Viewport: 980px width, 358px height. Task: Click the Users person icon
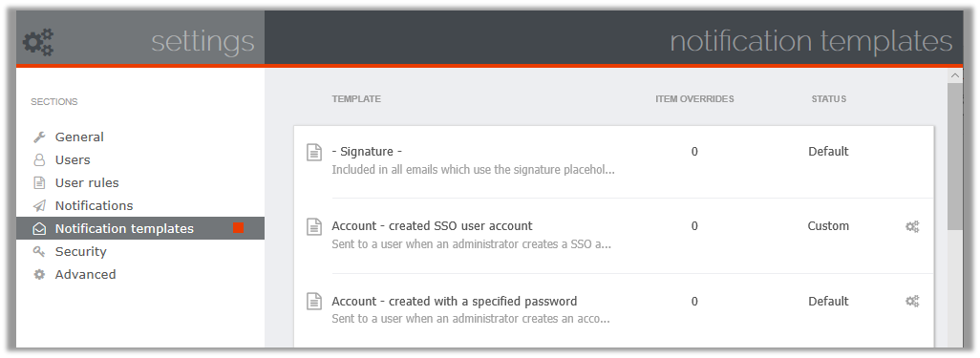pos(39,160)
